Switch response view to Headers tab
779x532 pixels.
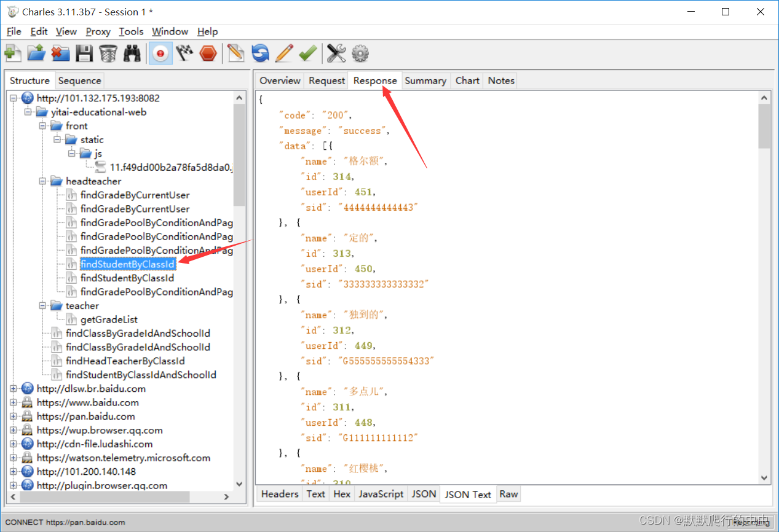click(280, 494)
